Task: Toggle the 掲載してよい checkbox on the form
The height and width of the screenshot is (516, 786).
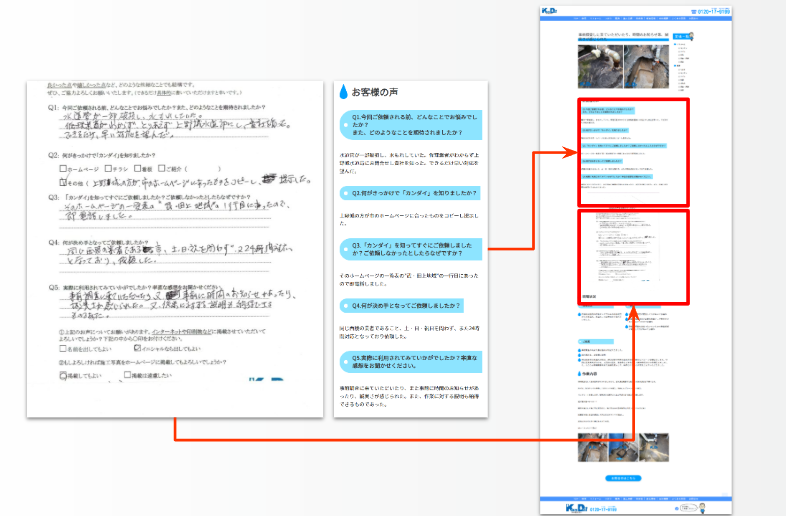Action: [64, 376]
